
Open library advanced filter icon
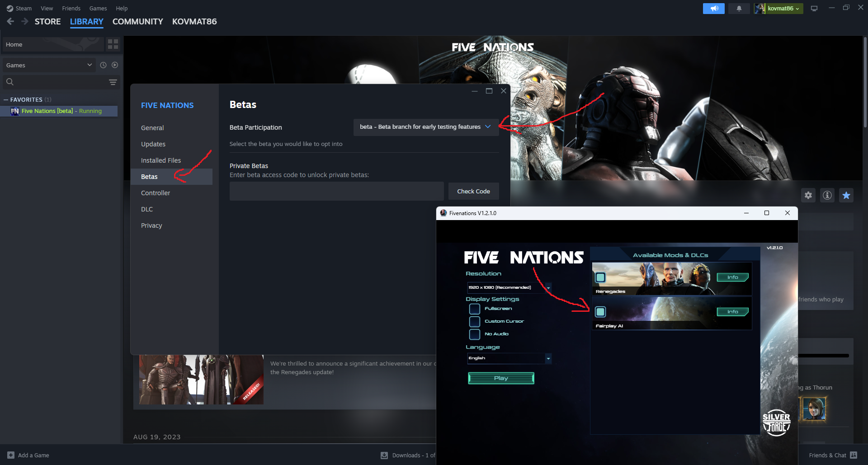tap(113, 82)
